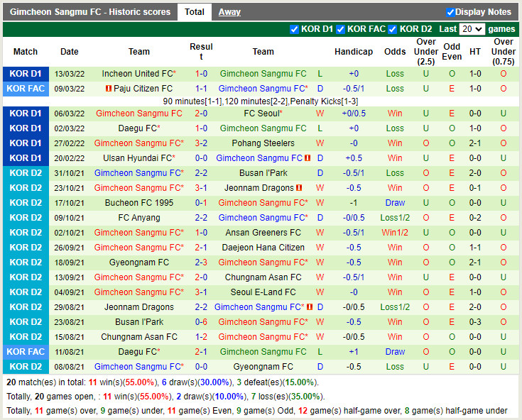Click the Odd Even column header
This screenshot has height=420, width=522.
click(452, 52)
